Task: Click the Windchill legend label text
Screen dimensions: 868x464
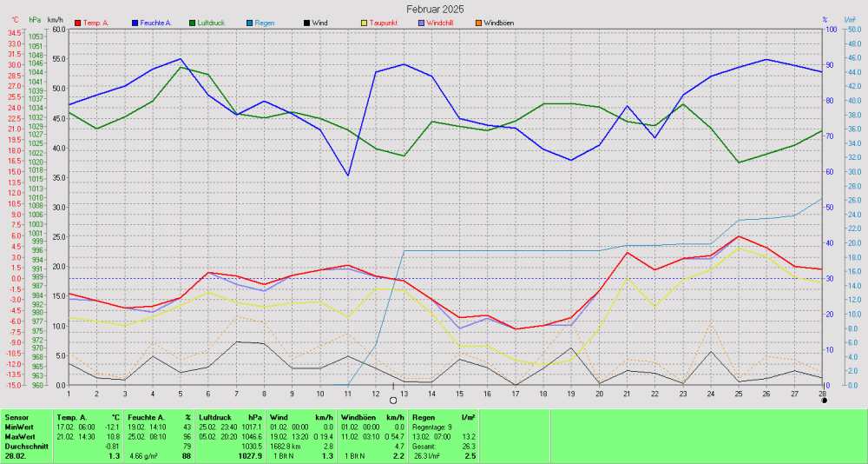Action: pos(444,23)
